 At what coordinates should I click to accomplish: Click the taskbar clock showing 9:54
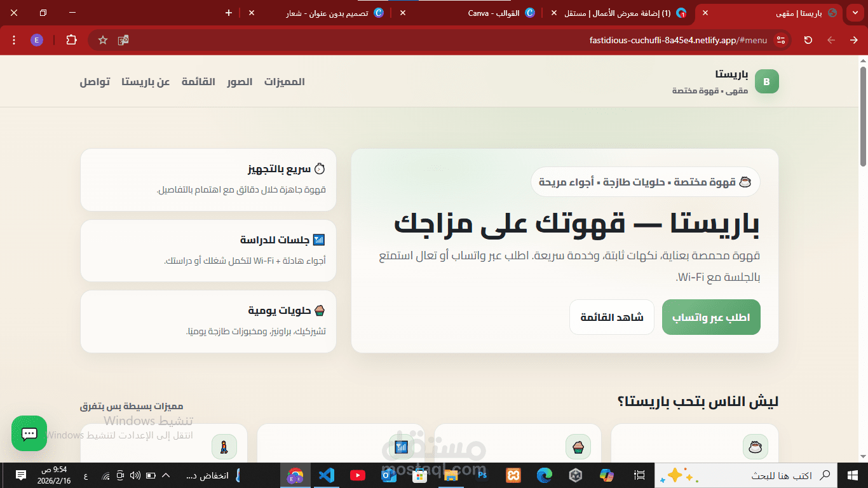pyautogui.click(x=55, y=475)
